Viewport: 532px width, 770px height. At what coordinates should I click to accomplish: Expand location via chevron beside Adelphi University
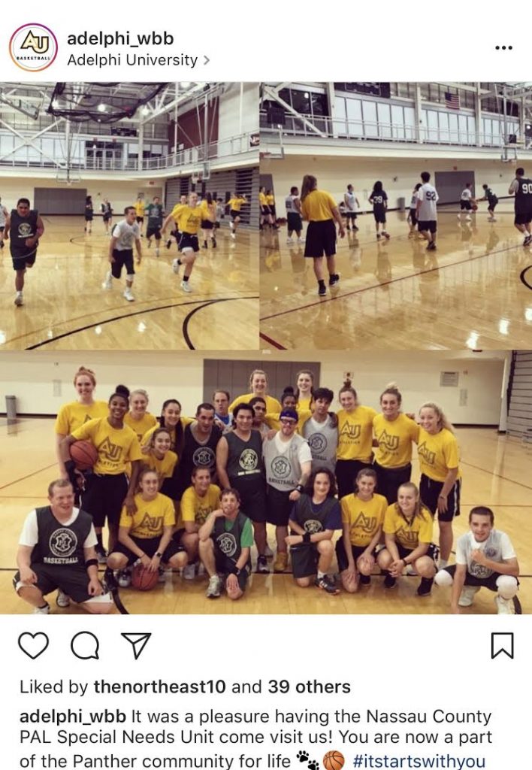point(207,60)
